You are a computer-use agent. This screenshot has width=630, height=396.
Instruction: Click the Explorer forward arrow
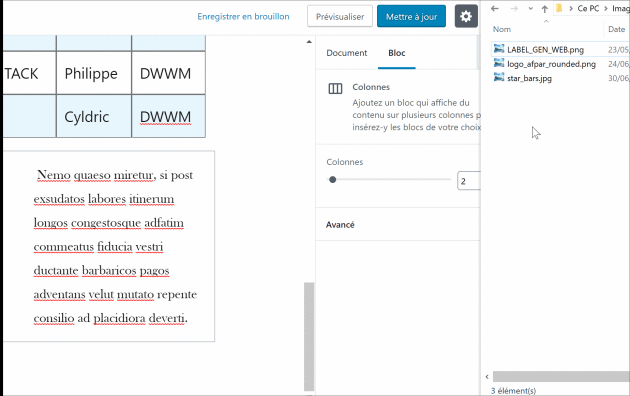click(x=514, y=8)
